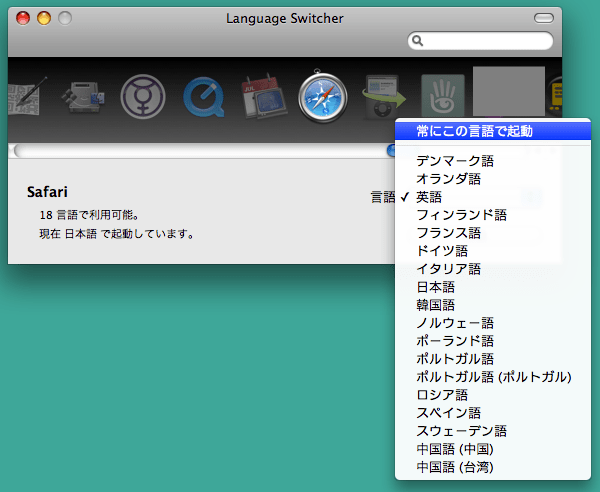Choose フランス語 from language menu

(x=493, y=233)
